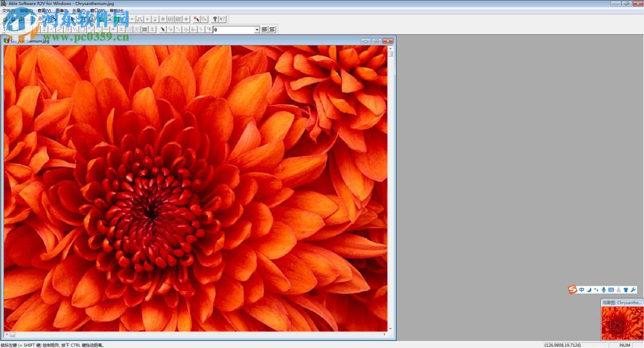Click the icon immediately left of the layer number box
Viewport: 644px width, 348px height.
click(x=209, y=30)
